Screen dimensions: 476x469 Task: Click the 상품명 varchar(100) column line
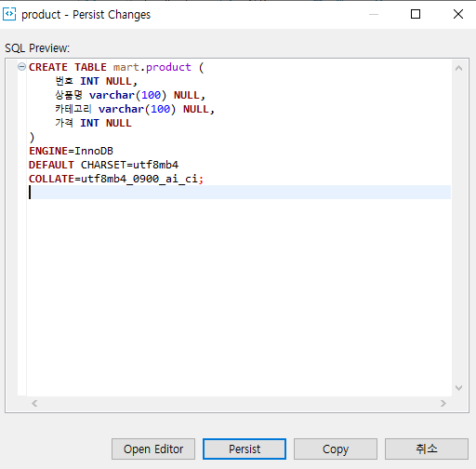pos(130,95)
